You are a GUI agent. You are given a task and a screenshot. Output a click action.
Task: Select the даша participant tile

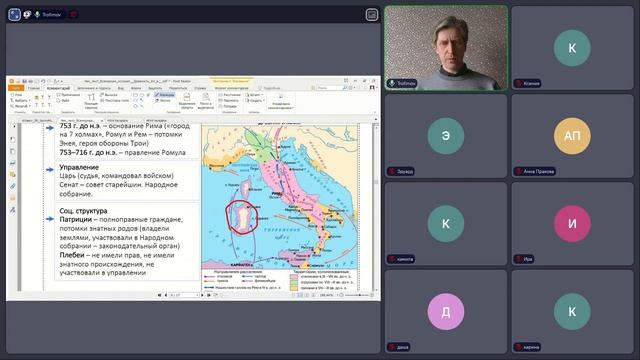click(446, 311)
